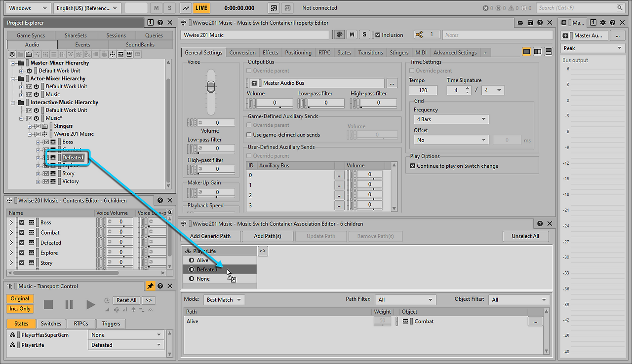The height and width of the screenshot is (364, 632).
Task: Open PlayerLife state dropdown showing Defeated
Action: pyautogui.click(x=126, y=345)
